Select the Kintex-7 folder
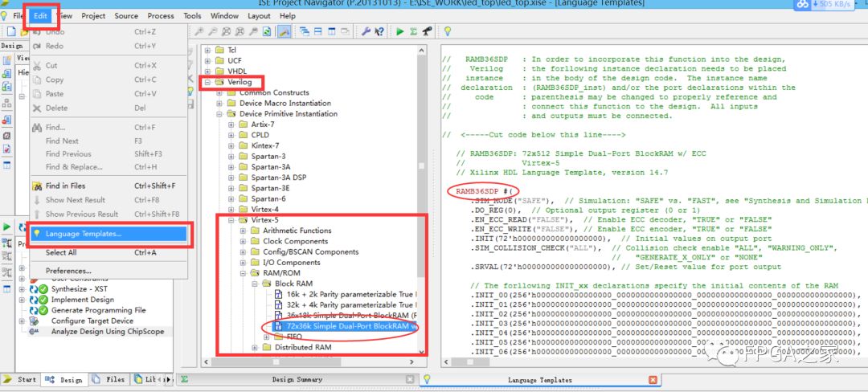The image size is (868, 392). coord(265,146)
